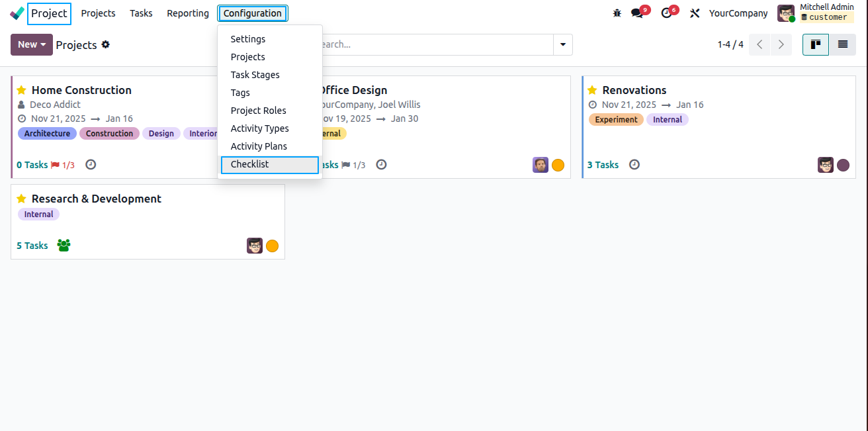Click the milestone flag on Office Design
This screenshot has height=431, width=868.
[x=345, y=165]
